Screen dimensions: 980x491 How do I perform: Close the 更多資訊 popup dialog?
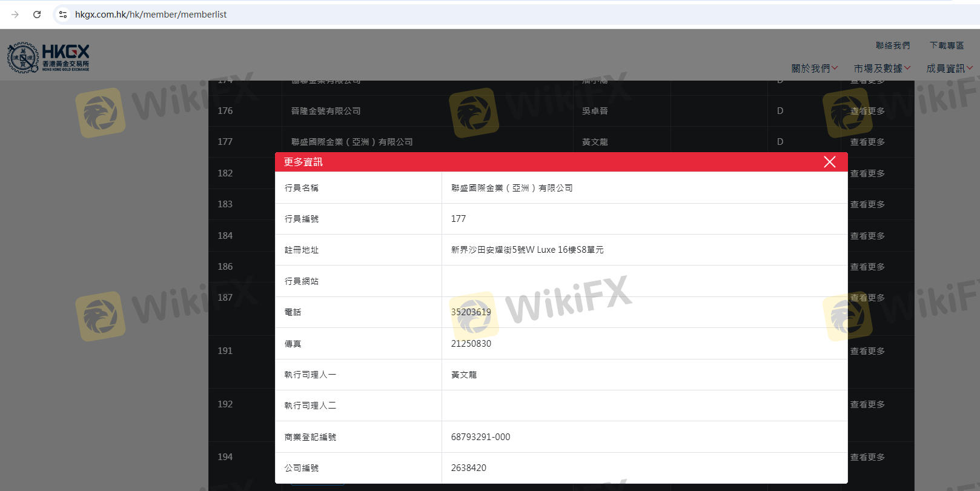click(829, 162)
